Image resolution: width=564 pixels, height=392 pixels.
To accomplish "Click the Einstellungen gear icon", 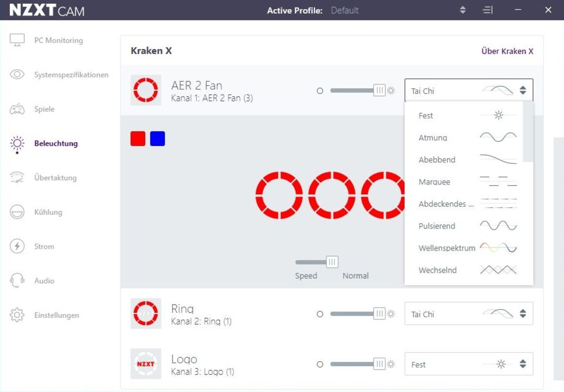I will click(17, 315).
